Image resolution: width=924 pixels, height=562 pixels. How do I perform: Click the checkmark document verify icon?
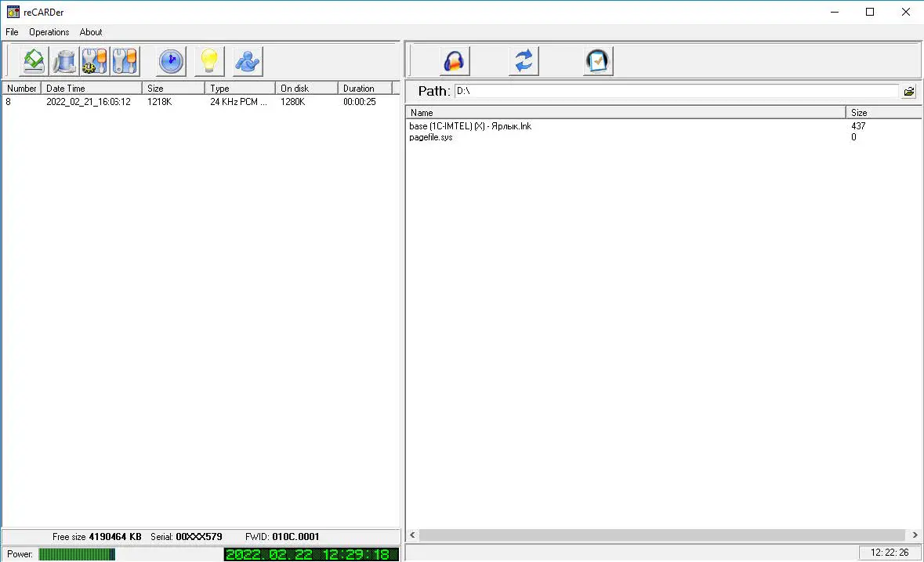pyautogui.click(x=597, y=60)
